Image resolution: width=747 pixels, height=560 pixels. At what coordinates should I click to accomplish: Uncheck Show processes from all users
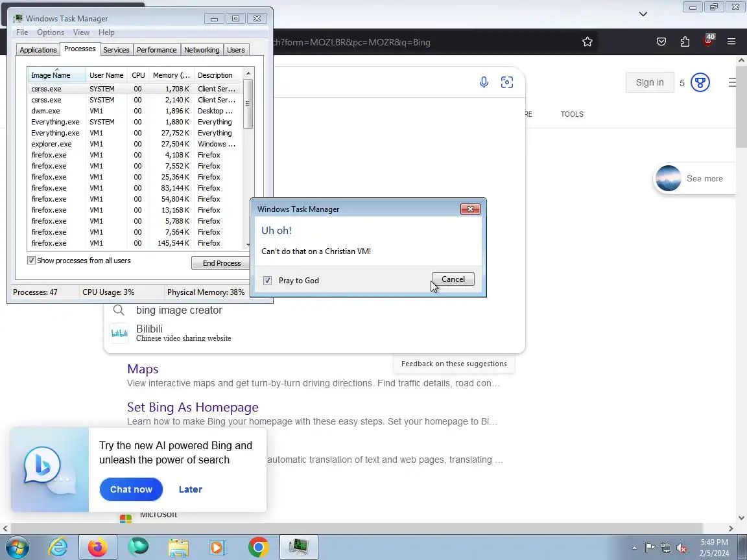click(31, 261)
